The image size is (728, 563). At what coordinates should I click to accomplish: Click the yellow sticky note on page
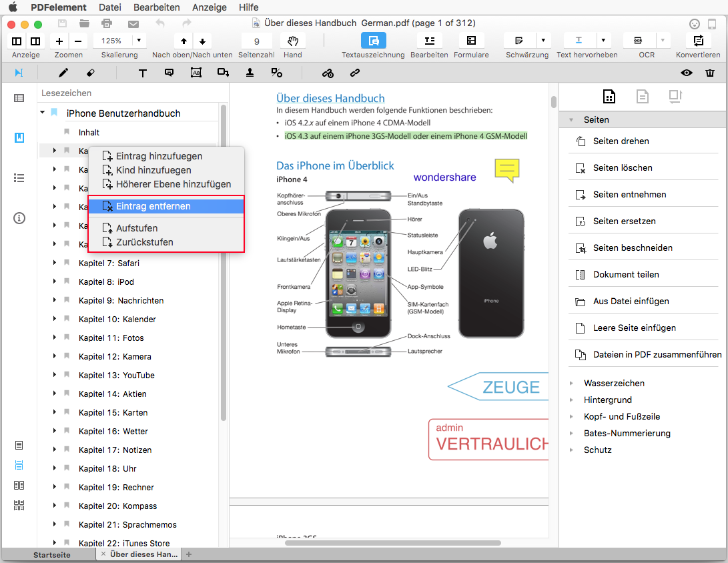coord(507,170)
